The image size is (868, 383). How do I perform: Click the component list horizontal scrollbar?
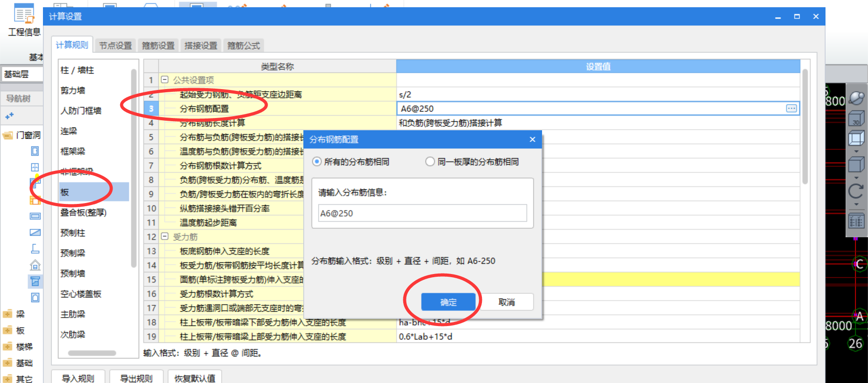(x=92, y=353)
